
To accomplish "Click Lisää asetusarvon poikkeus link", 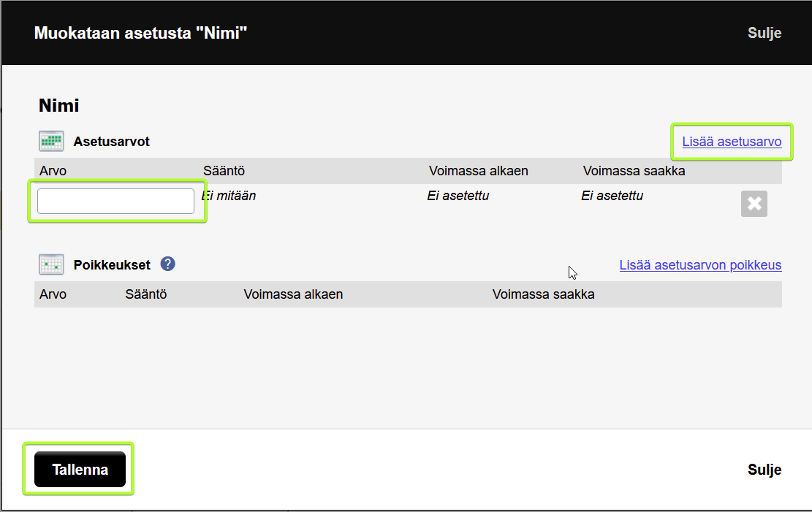I will click(x=700, y=264).
